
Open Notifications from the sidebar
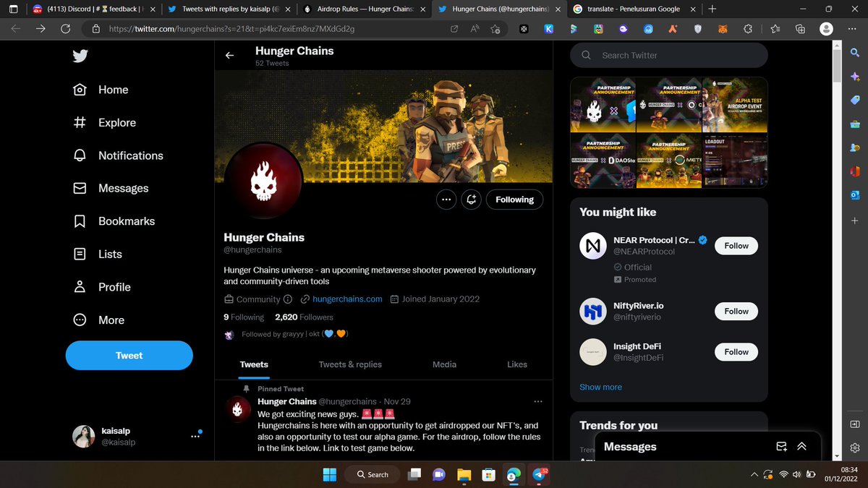click(x=118, y=155)
